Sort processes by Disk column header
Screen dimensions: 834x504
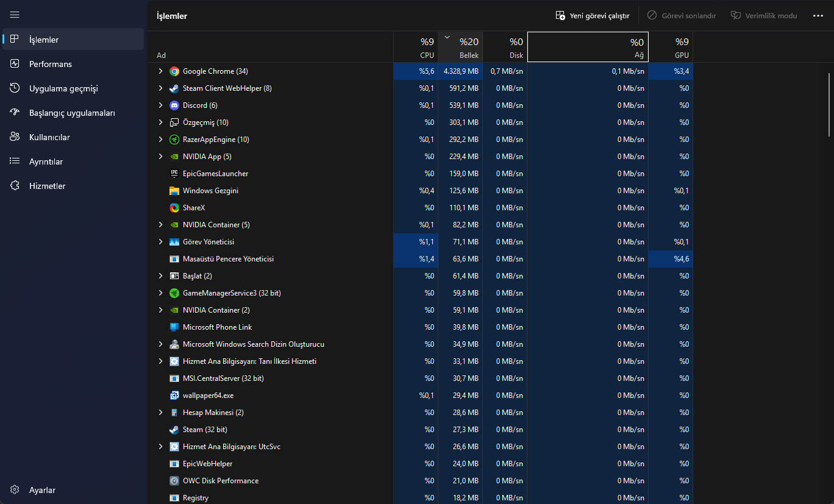[505, 47]
